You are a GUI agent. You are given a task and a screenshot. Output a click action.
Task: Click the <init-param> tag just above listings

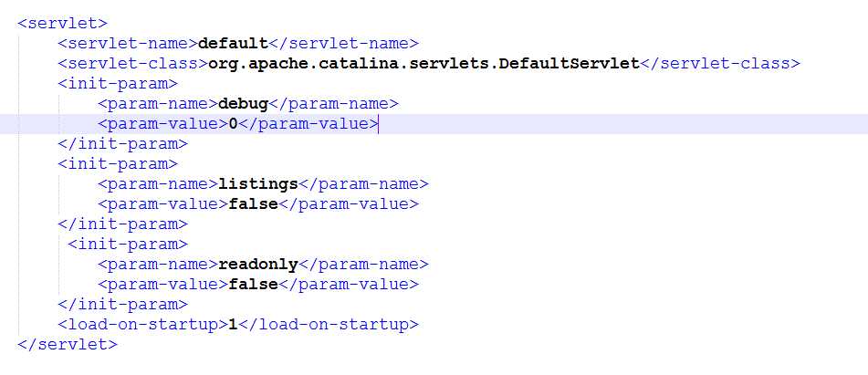click(118, 163)
